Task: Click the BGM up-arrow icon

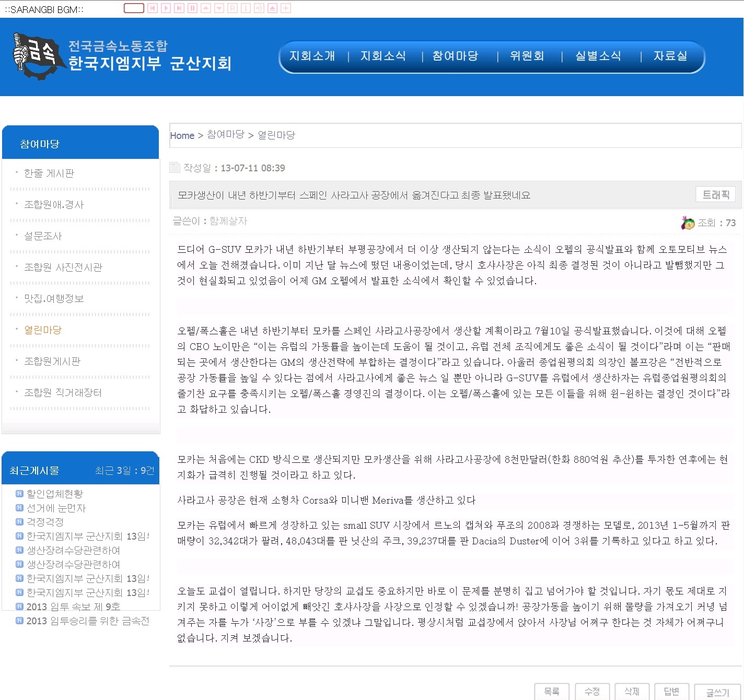Action: [206, 8]
